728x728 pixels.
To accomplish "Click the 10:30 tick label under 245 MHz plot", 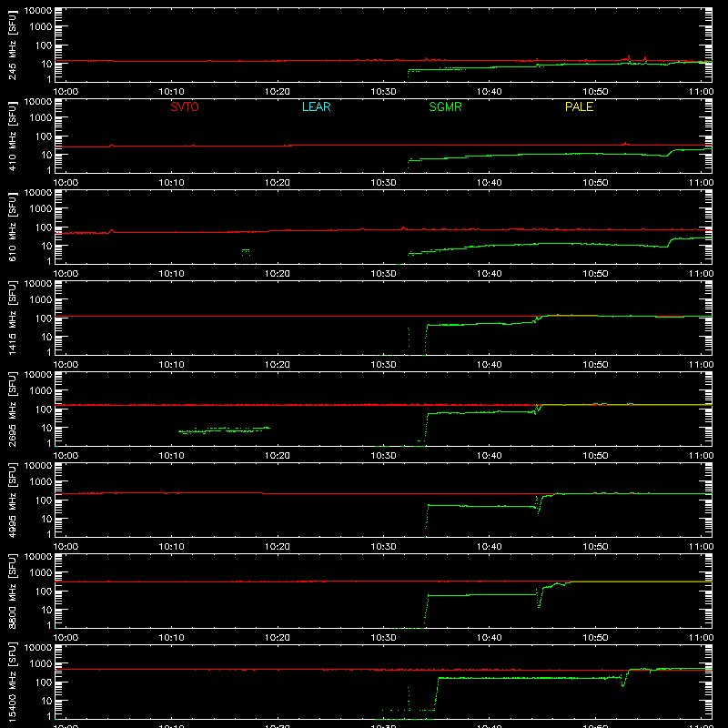I will (x=383, y=92).
